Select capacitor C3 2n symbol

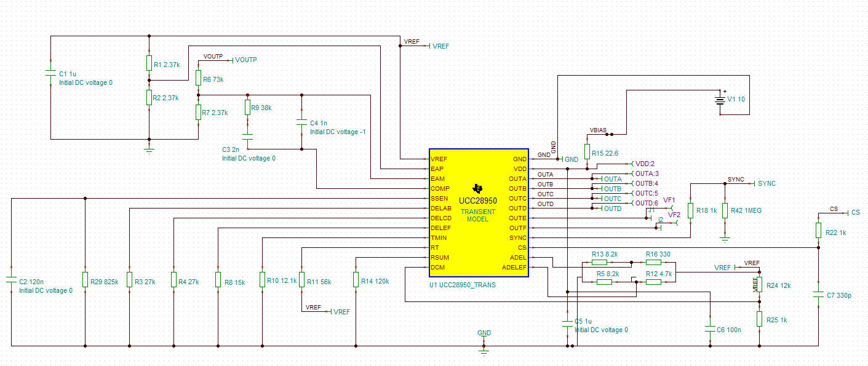(247, 137)
